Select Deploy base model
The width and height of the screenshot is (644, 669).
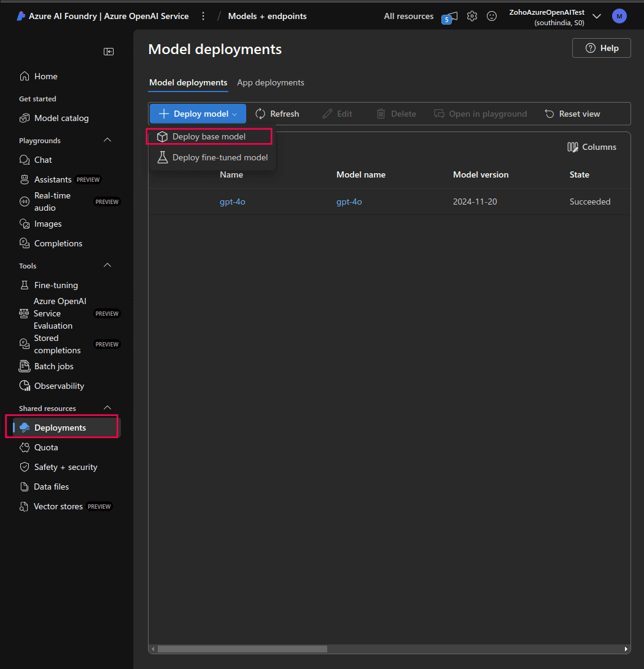point(209,136)
